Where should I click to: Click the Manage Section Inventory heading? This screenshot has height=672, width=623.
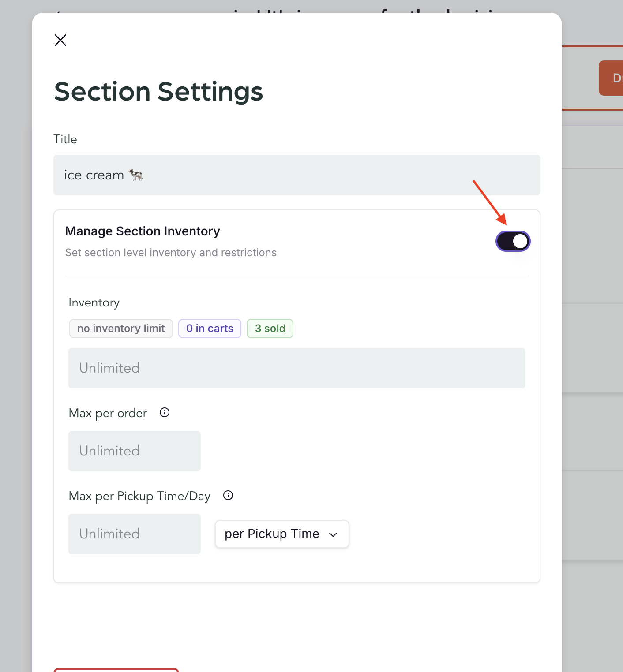(x=143, y=231)
